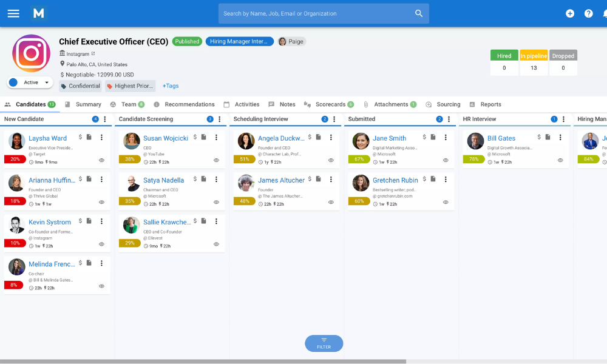
Task: Open document icon on Gretchen Rubin card
Action: pos(433,179)
